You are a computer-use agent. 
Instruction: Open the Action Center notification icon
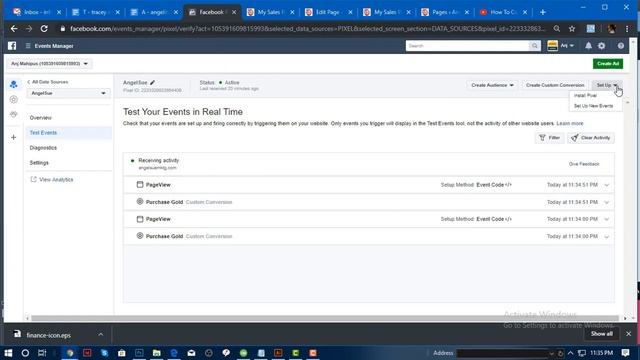[x=626, y=353]
